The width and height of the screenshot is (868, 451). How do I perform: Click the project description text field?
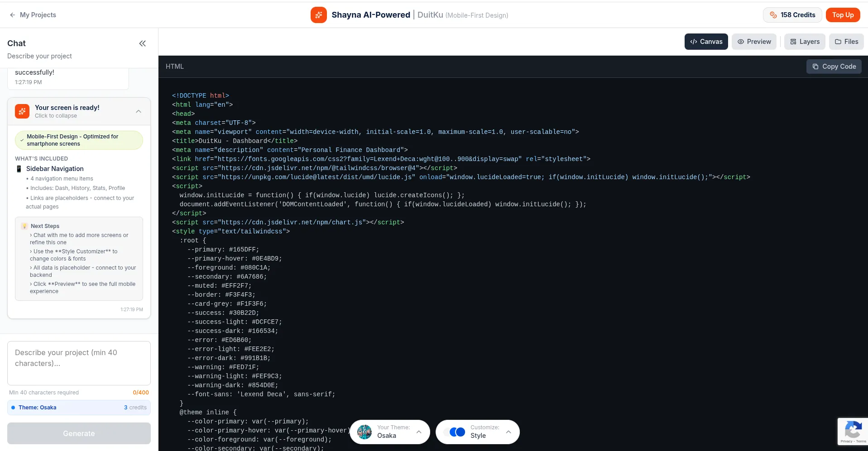pyautogui.click(x=79, y=363)
